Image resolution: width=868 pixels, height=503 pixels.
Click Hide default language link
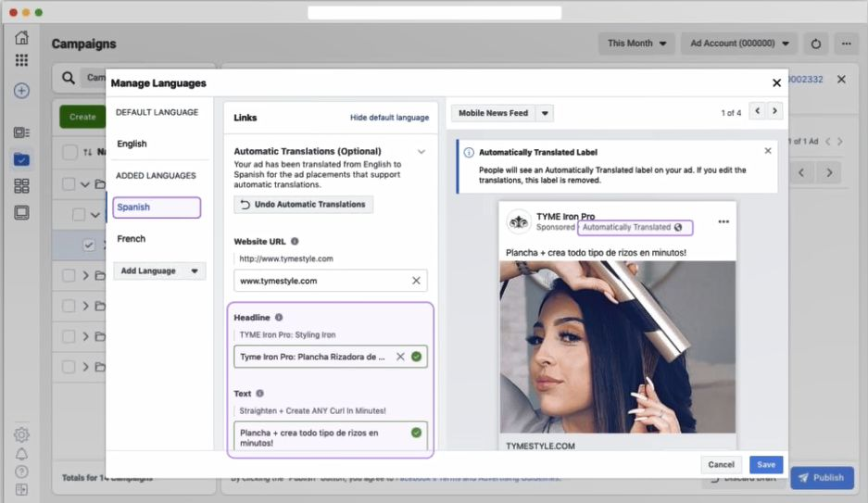[x=389, y=118]
